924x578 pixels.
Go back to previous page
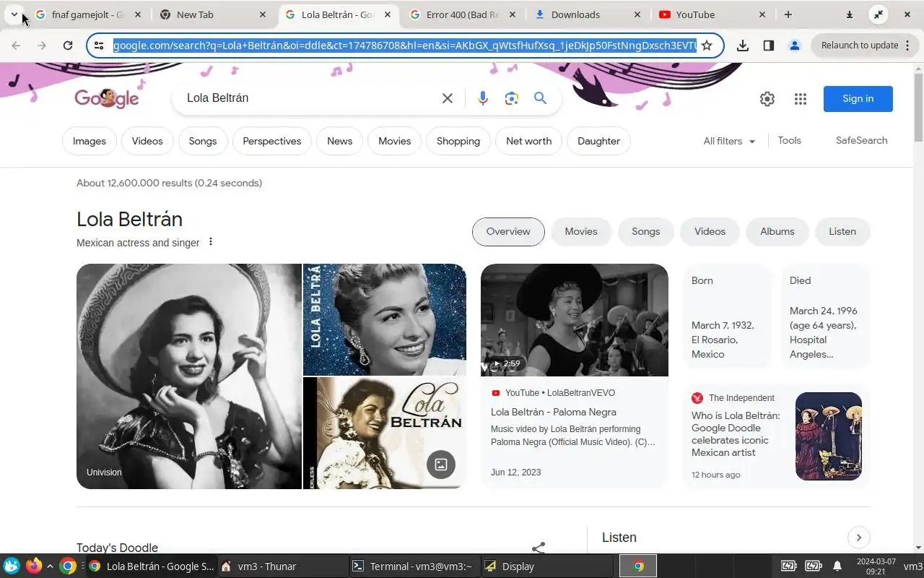point(16,46)
